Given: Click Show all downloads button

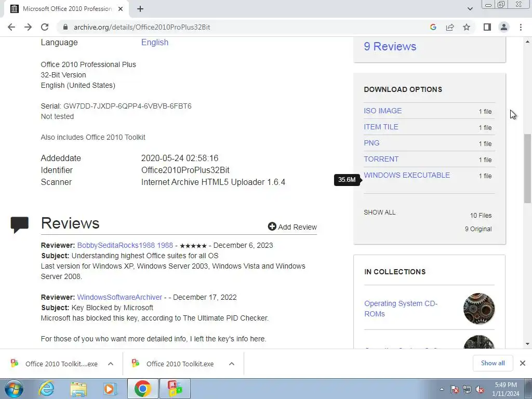Looking at the screenshot, I should [493, 363].
